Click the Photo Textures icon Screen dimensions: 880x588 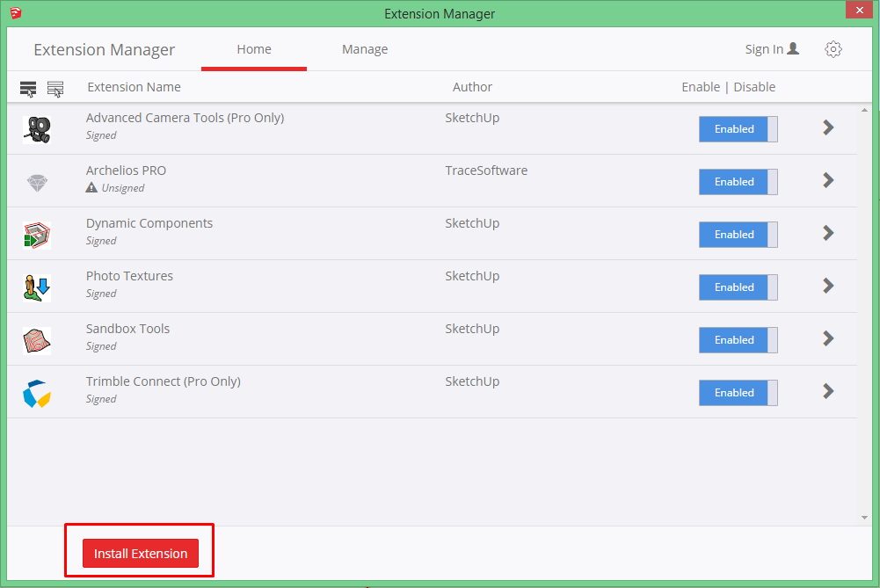point(37,287)
